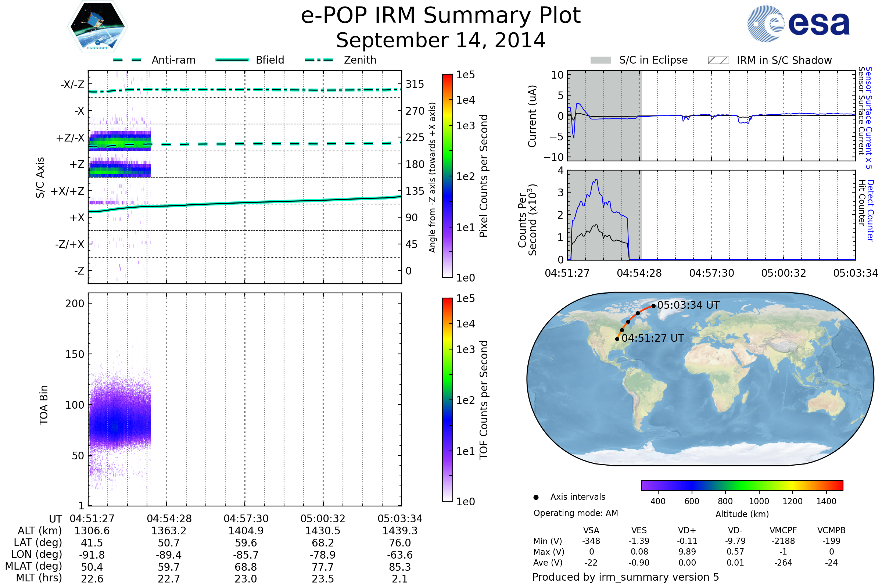Click the VMCPF column header in the voltage table
Image resolution: width=882 pixels, height=588 pixels.
783,531
